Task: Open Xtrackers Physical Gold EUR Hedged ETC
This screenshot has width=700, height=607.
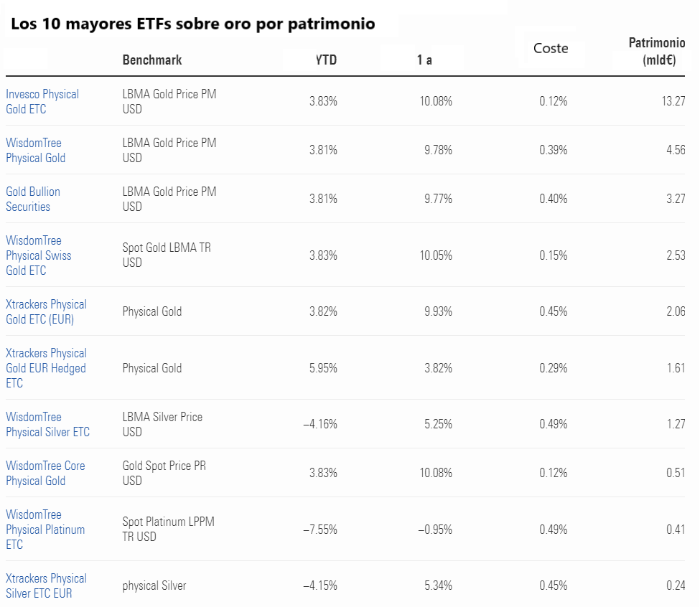Action: coord(46,368)
